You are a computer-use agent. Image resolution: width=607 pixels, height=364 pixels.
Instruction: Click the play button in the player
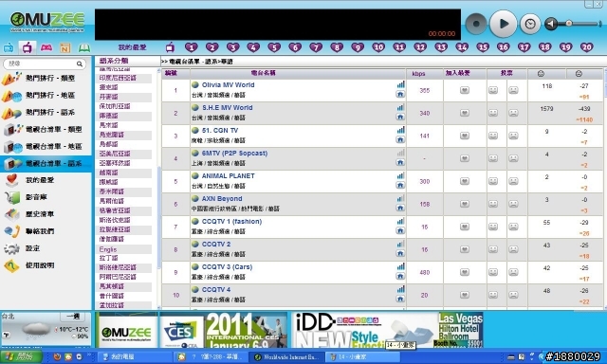click(503, 24)
